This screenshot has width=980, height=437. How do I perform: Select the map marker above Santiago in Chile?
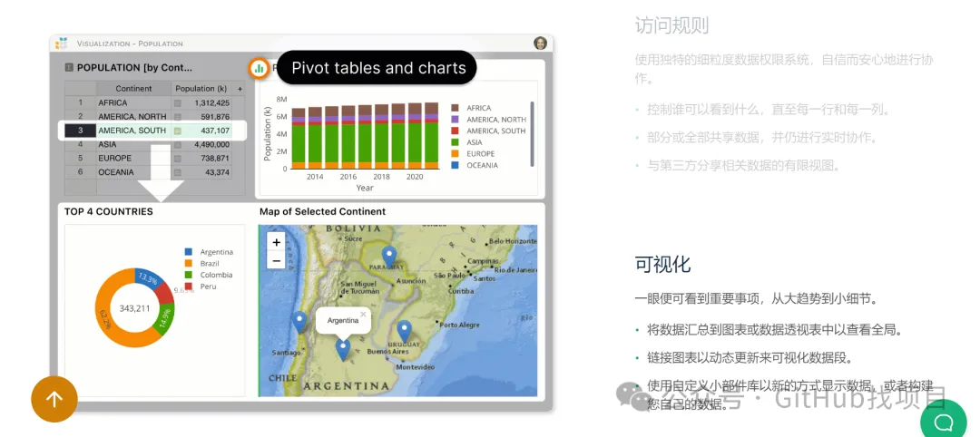click(300, 322)
